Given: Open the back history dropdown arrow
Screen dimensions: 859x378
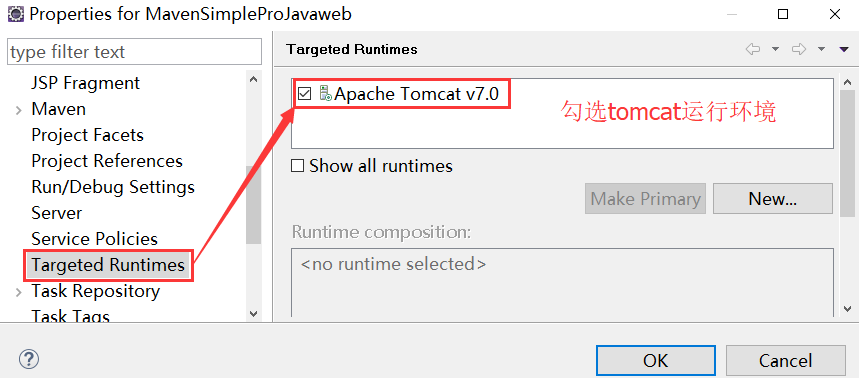Looking at the screenshot, I should [775, 49].
